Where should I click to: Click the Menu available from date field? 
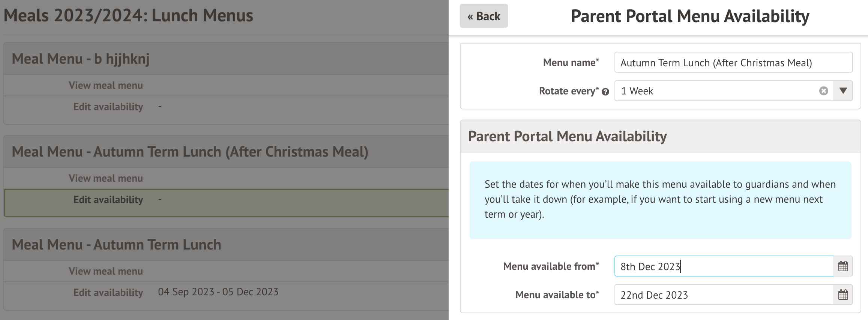(x=724, y=266)
